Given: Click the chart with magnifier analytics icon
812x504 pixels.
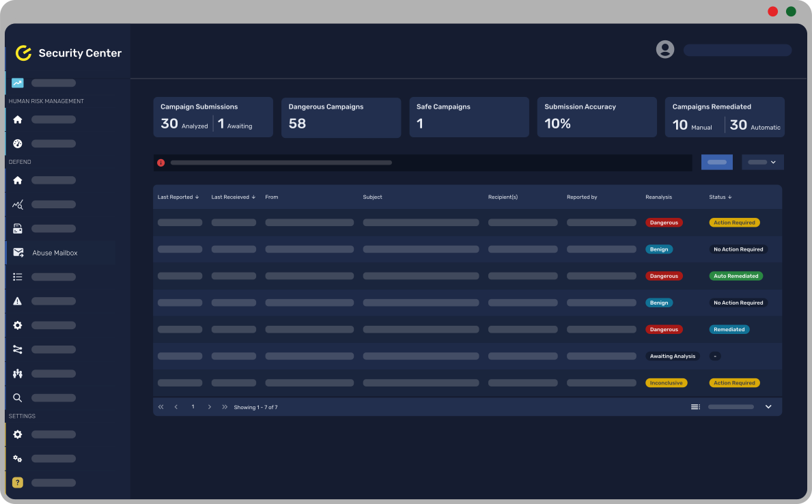Looking at the screenshot, I should coord(18,204).
